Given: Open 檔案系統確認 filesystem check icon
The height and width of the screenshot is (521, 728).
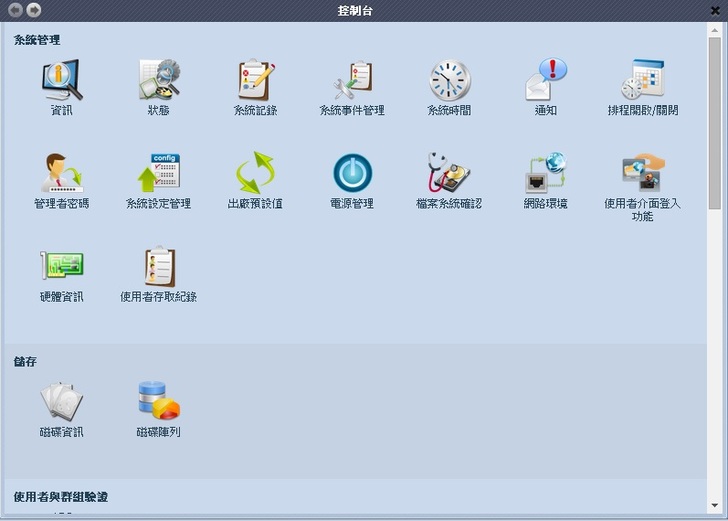Looking at the screenshot, I should tap(449, 173).
